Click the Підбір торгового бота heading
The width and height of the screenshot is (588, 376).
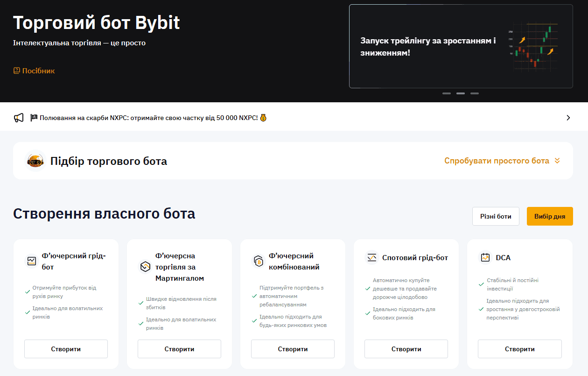(109, 161)
